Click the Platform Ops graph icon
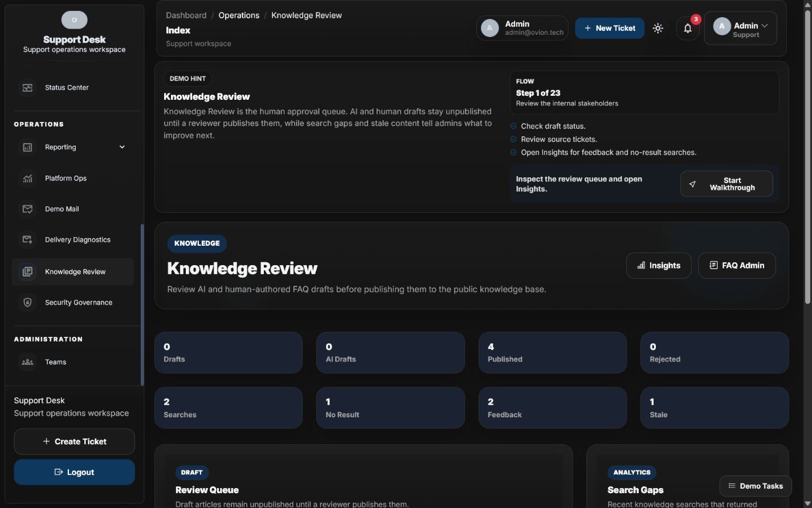 (x=27, y=178)
